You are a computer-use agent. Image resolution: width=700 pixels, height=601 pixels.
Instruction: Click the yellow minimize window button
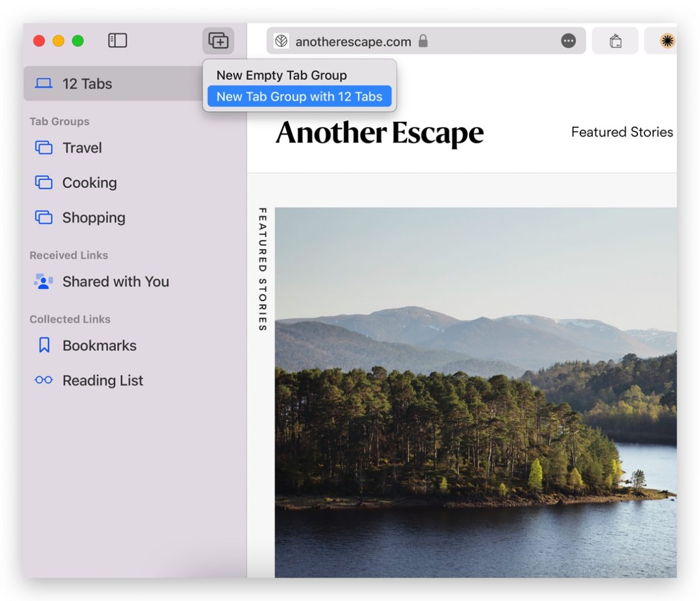58,41
